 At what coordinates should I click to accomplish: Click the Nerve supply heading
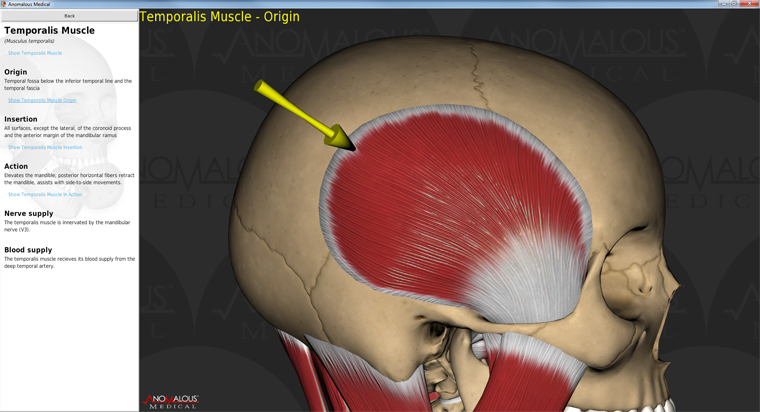click(29, 213)
